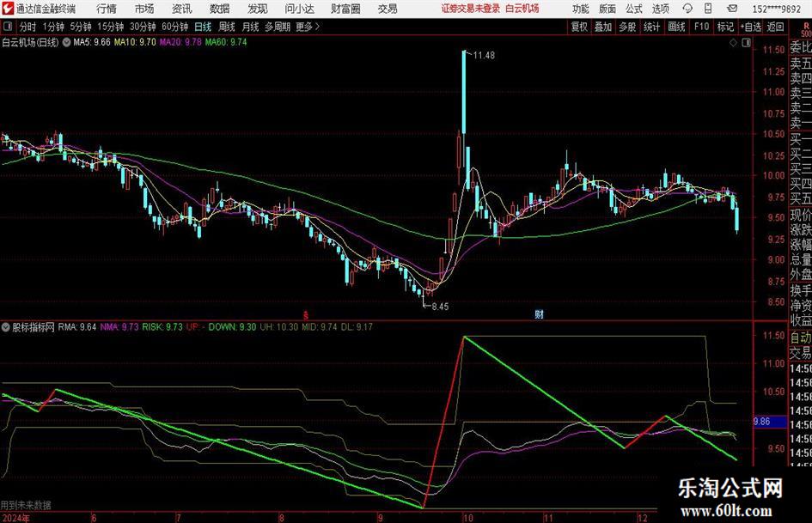Click the 叠加 overlay button

coord(603,27)
